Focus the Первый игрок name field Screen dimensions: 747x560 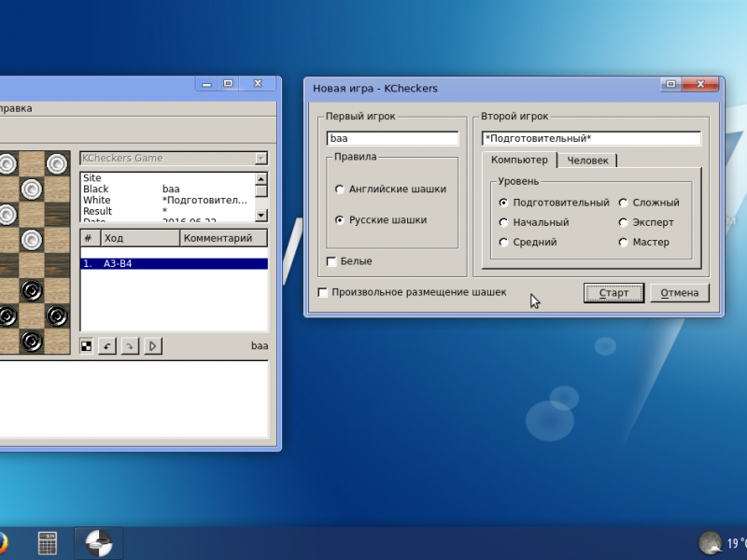(392, 138)
